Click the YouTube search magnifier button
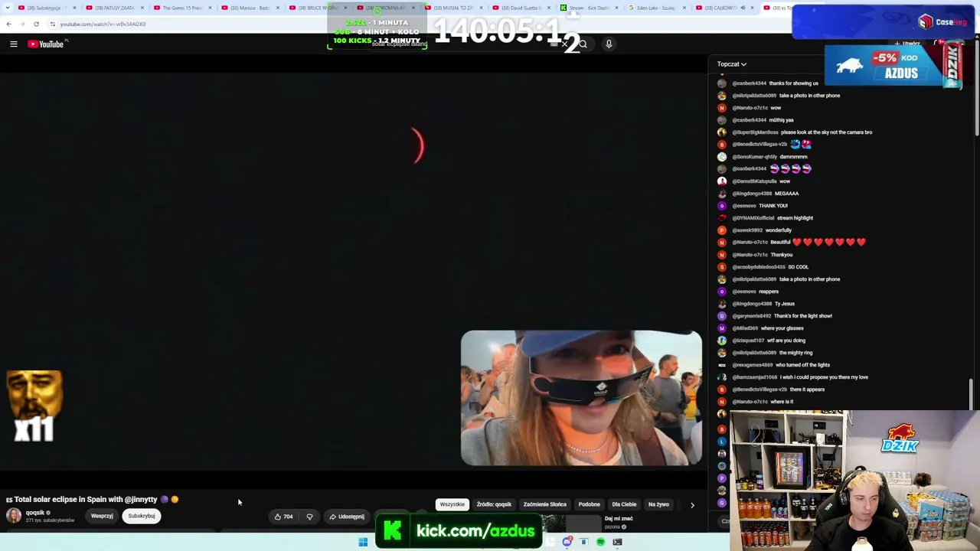 583,44
